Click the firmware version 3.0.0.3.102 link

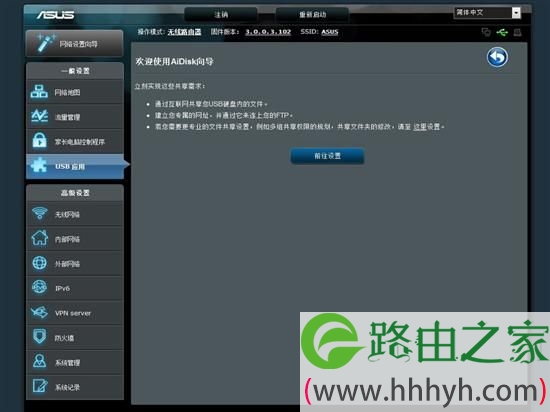pyautogui.click(x=268, y=32)
